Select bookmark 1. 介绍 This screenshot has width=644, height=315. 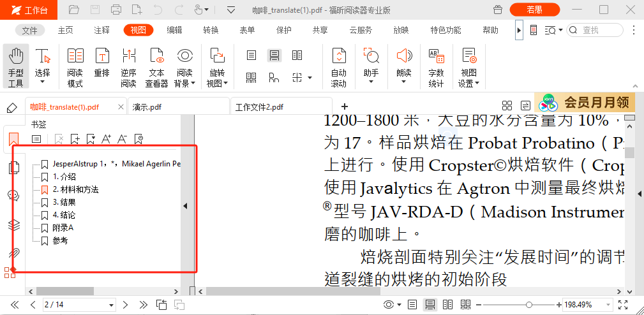point(64,177)
